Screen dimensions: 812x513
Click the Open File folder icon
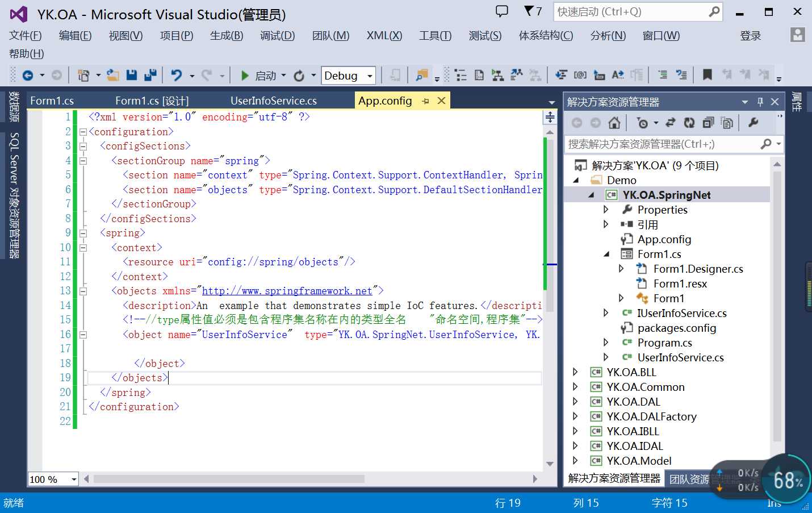(113, 76)
